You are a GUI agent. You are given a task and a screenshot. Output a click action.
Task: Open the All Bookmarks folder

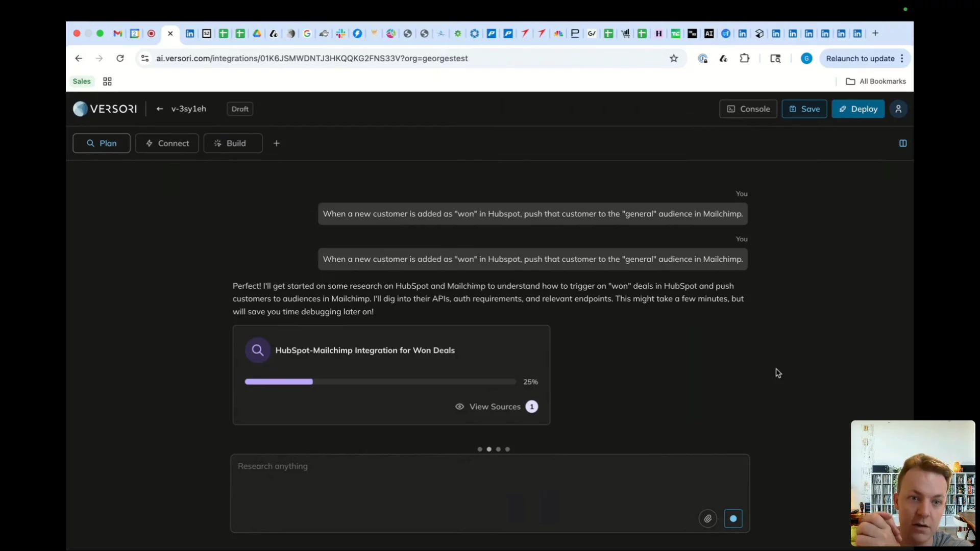876,82
